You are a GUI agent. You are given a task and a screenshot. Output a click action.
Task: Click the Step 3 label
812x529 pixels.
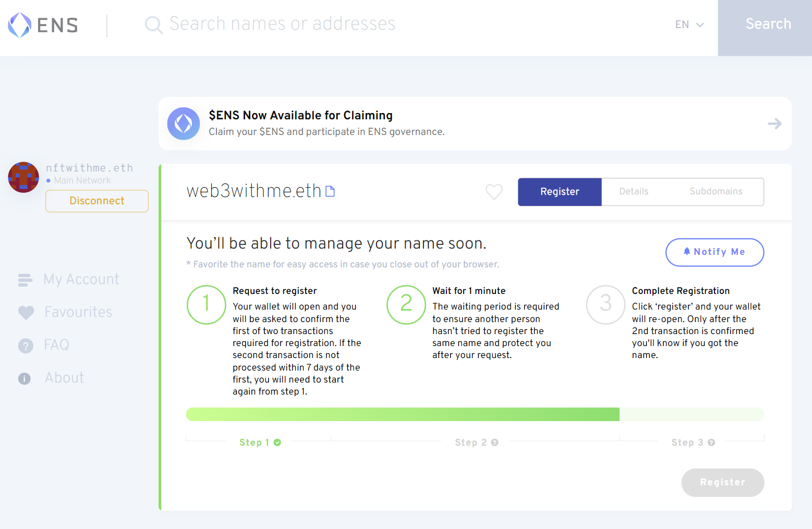(x=687, y=442)
